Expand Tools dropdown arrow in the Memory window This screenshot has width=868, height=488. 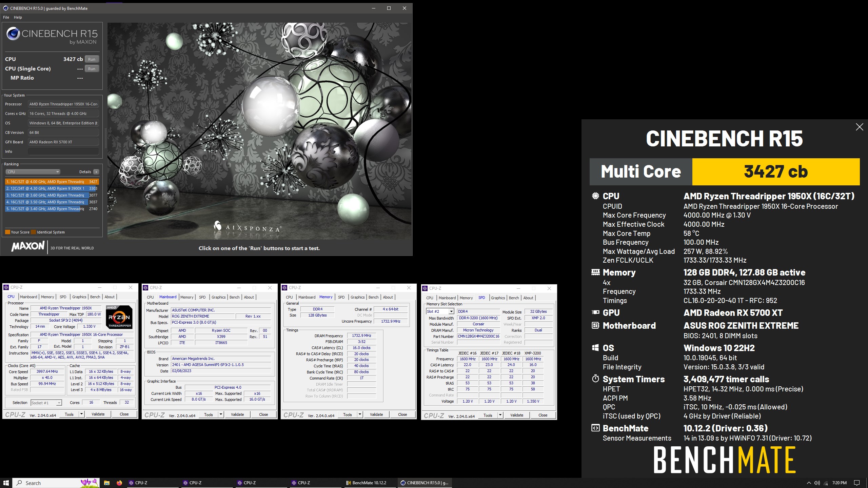(x=360, y=414)
